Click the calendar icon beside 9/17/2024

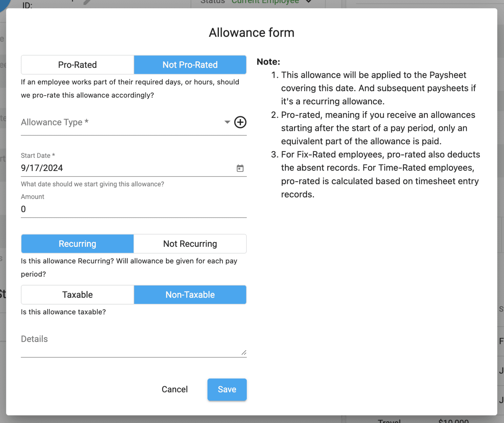pyautogui.click(x=240, y=168)
